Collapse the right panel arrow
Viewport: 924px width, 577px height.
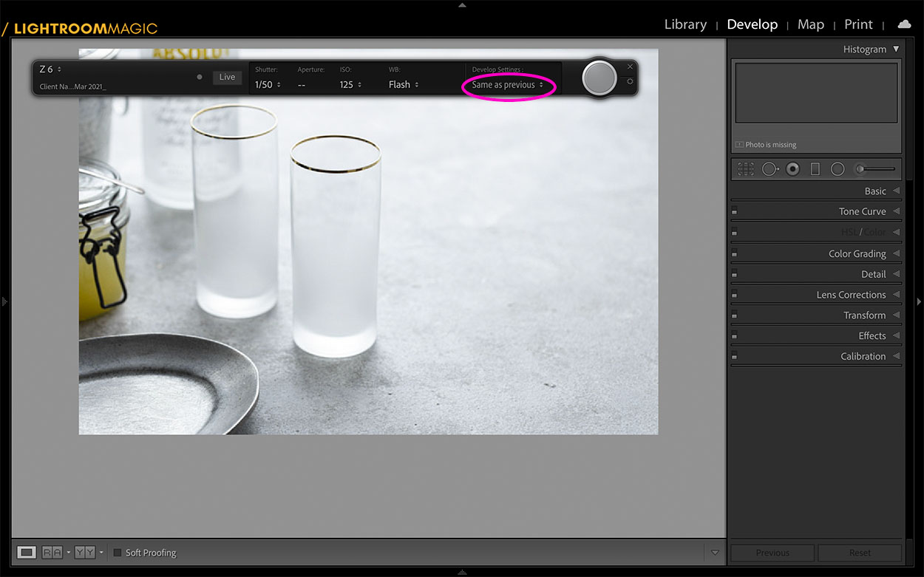[919, 301]
